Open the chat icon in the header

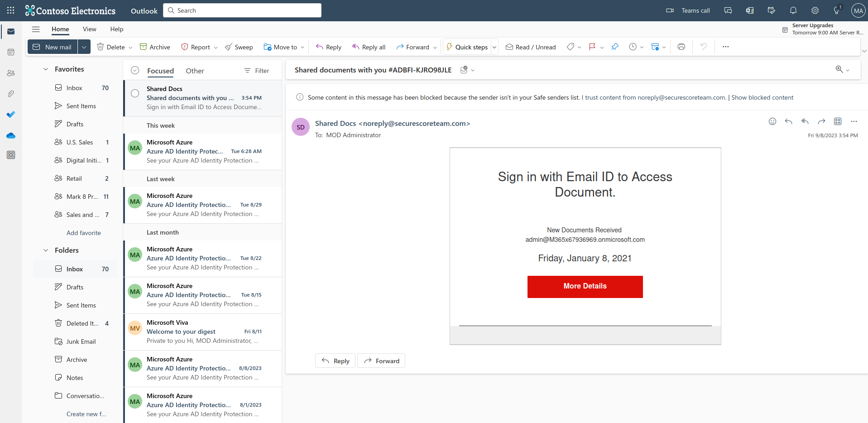pos(728,10)
